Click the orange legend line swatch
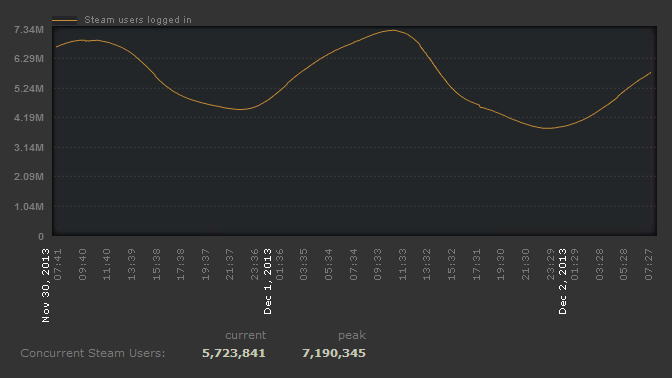The image size is (672, 378). (x=64, y=20)
